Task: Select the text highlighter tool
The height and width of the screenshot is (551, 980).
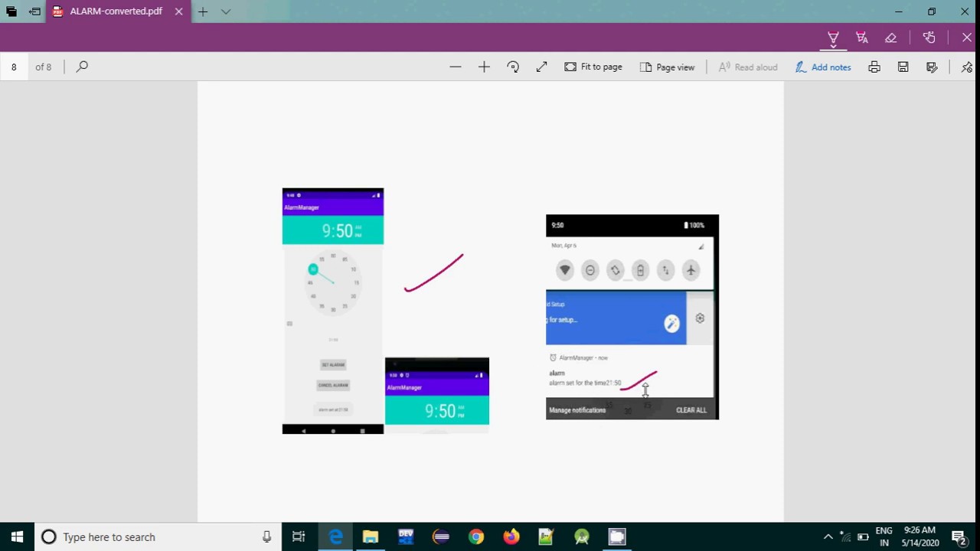Action: click(x=862, y=37)
